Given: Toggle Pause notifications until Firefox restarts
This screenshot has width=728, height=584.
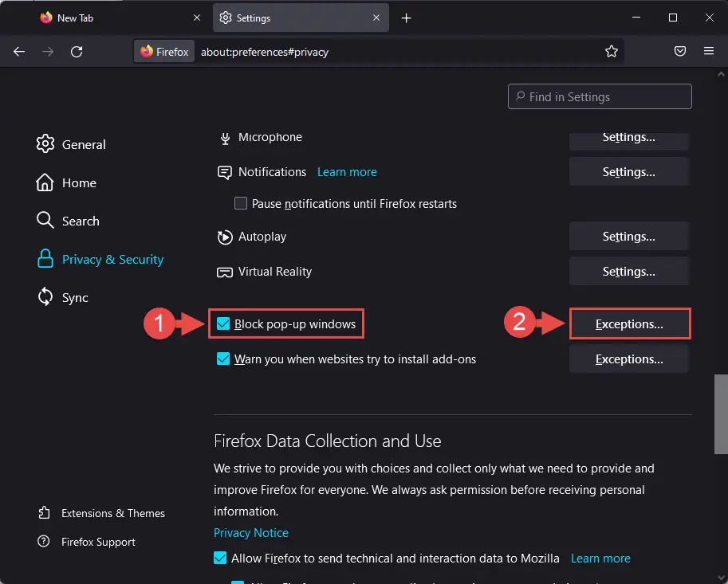Looking at the screenshot, I should (241, 203).
